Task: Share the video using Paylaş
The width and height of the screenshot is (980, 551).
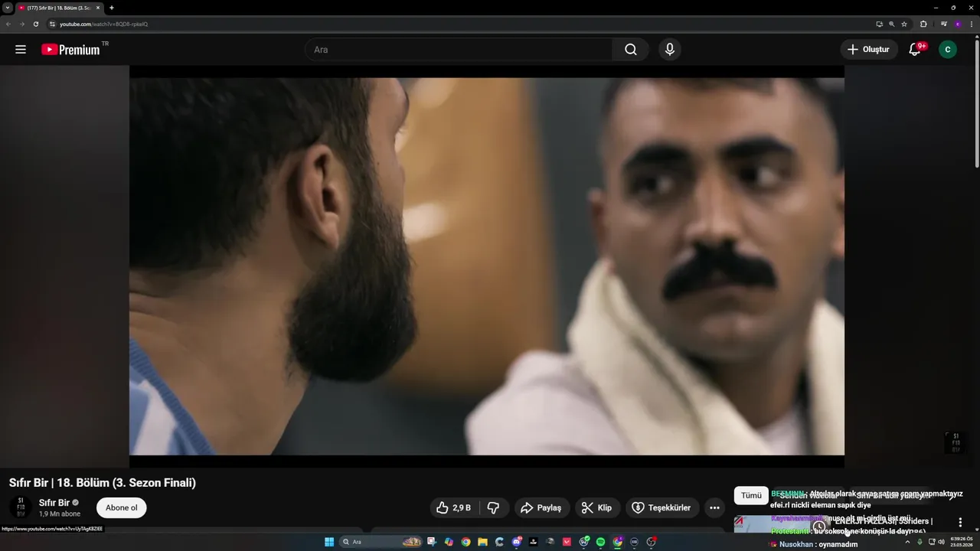Action: pos(541,507)
